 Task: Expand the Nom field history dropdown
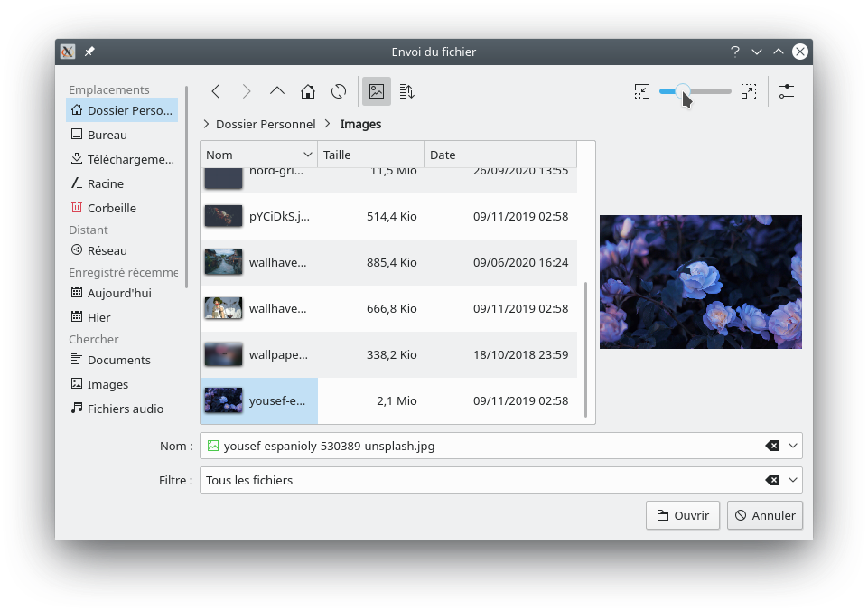coord(793,446)
